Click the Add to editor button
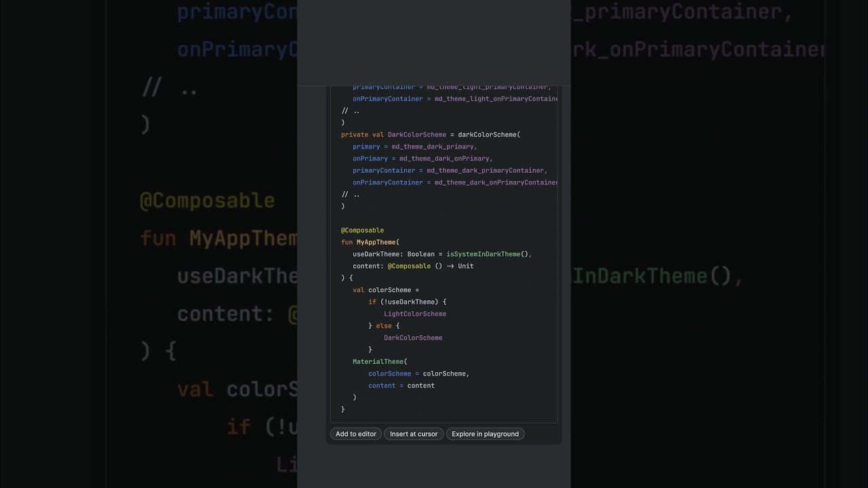868x488 pixels. pyautogui.click(x=355, y=434)
